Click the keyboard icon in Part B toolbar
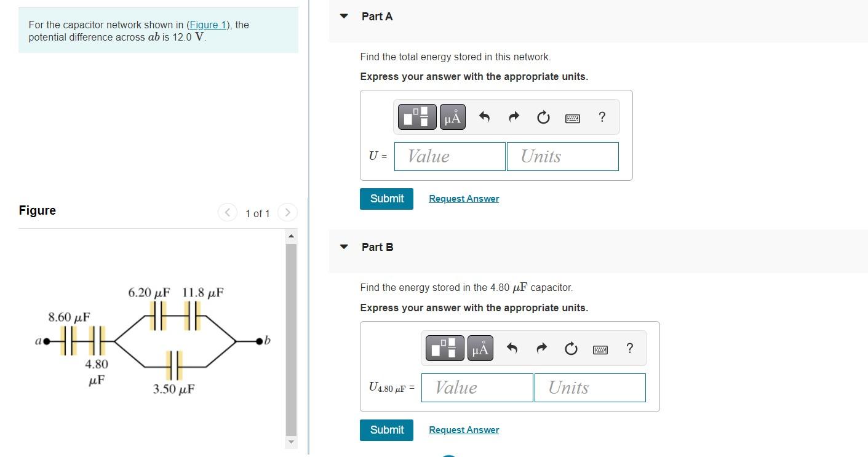Screen dimensions: 868x457 (x=600, y=349)
